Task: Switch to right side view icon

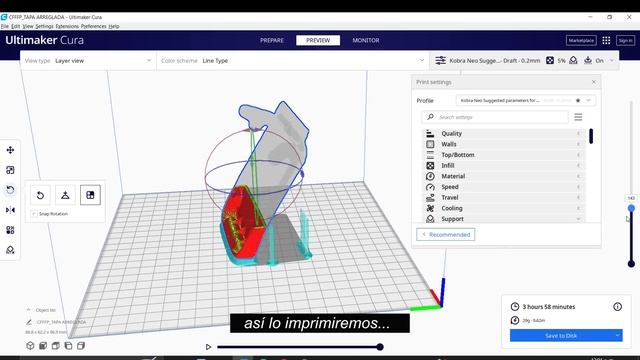Action: [x=81, y=346]
